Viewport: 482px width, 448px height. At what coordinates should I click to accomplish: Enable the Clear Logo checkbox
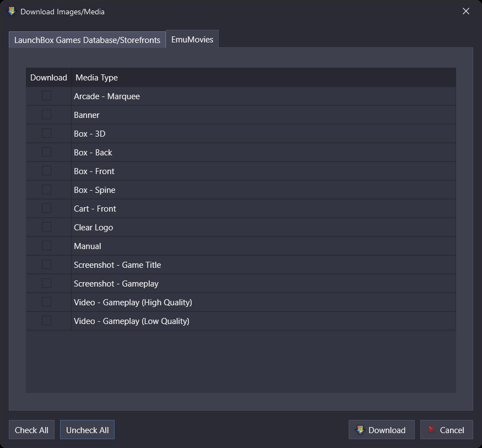point(46,227)
